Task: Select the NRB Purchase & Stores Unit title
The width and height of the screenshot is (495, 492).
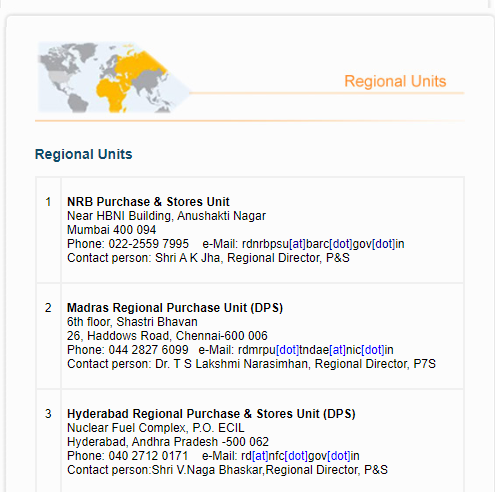Action: pos(148,202)
